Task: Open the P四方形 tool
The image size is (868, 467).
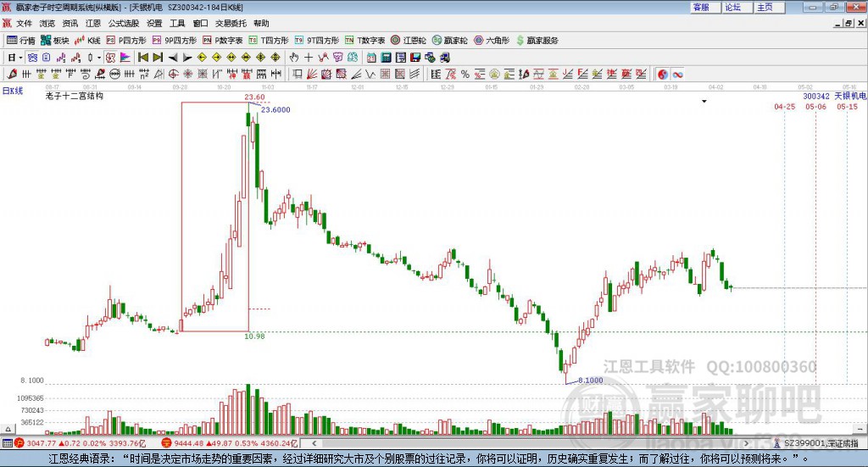Action: point(126,41)
